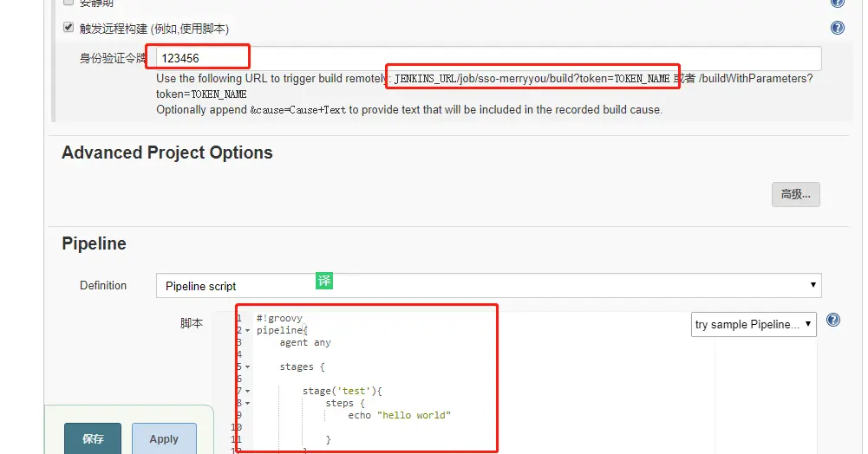Click the green 译 translate icon
The image size is (868, 454).
point(323,281)
